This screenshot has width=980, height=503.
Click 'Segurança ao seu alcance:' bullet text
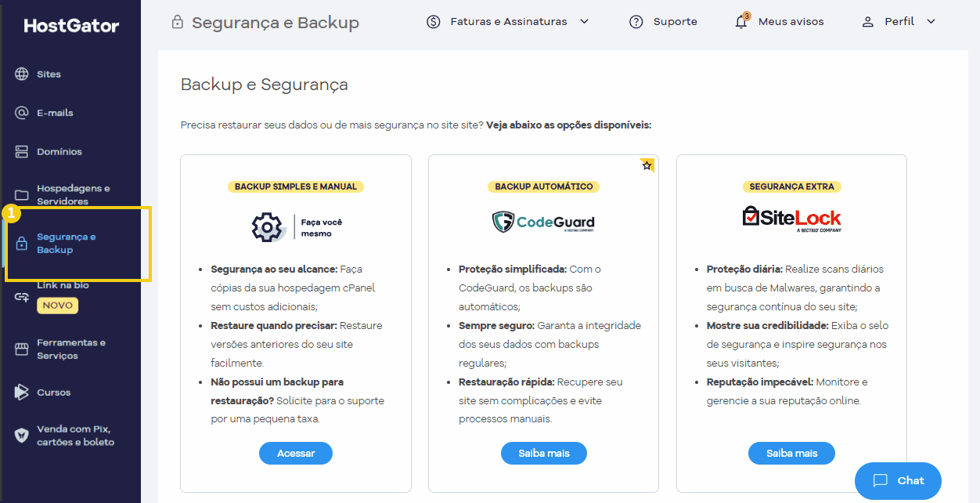click(274, 270)
